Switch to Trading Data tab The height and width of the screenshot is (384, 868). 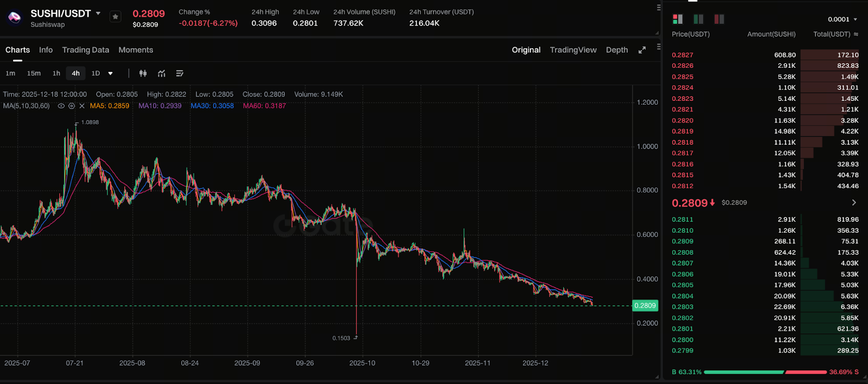(85, 50)
